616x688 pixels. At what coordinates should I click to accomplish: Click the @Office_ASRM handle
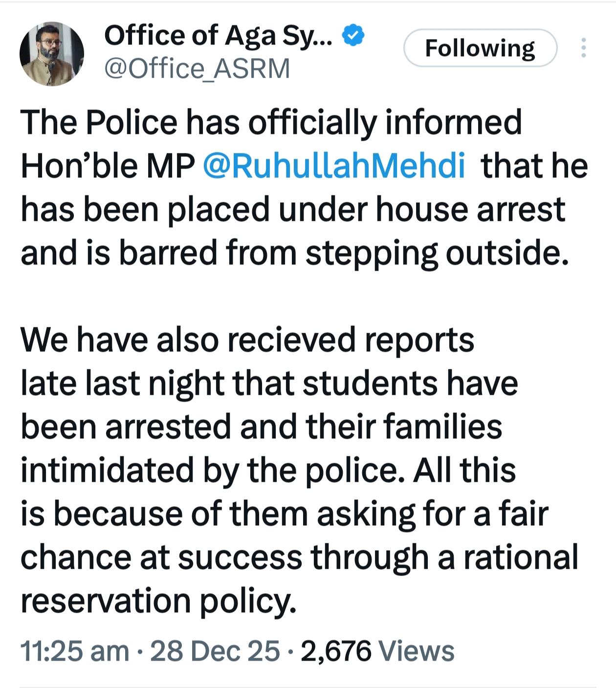tap(197, 68)
